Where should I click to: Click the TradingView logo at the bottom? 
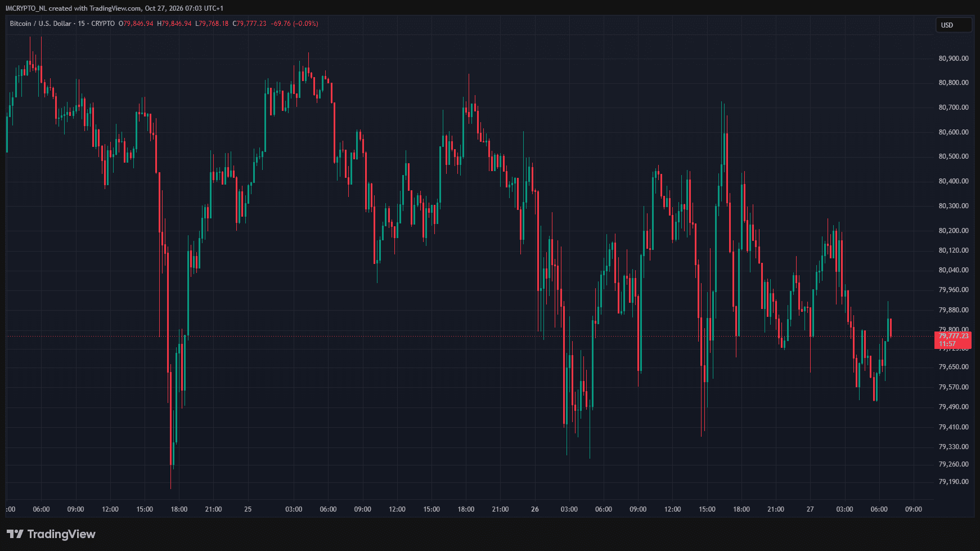(x=51, y=534)
